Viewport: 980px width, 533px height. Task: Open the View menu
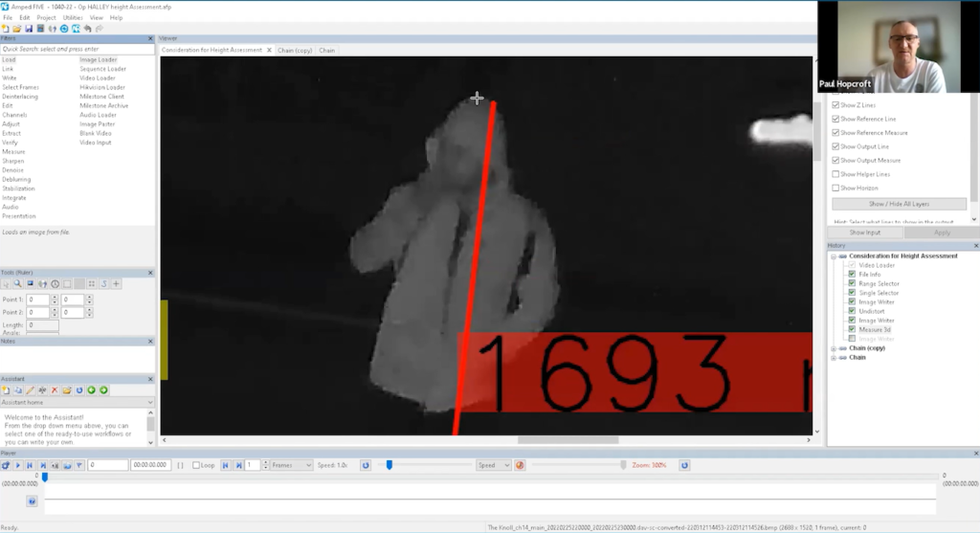[96, 17]
